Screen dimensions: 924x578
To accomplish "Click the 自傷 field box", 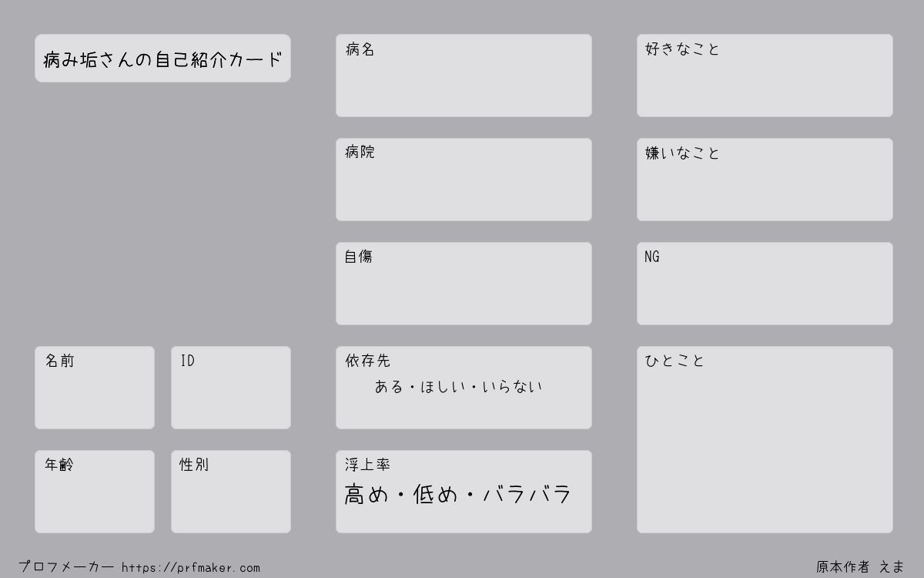I will 464,284.
